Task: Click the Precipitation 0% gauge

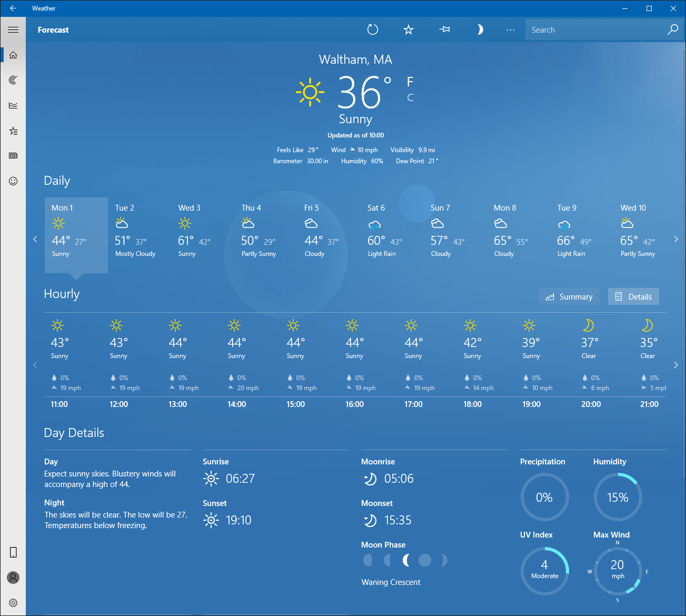Action: tap(544, 497)
